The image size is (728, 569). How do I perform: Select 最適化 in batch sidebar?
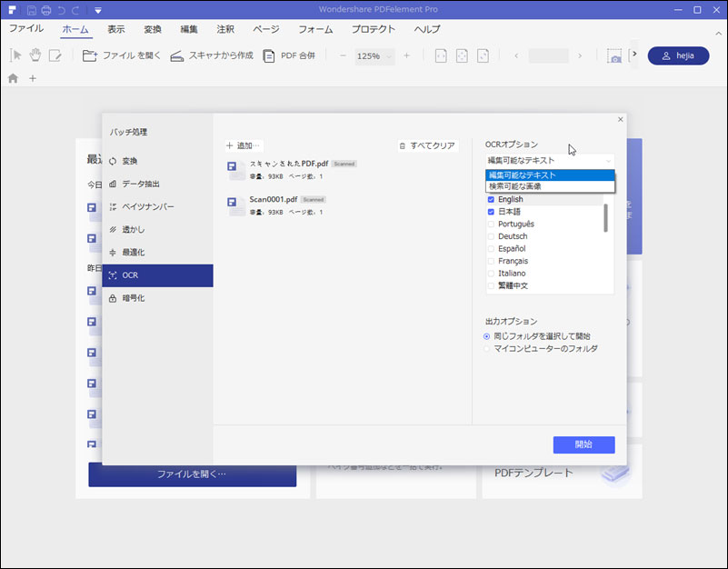157,252
